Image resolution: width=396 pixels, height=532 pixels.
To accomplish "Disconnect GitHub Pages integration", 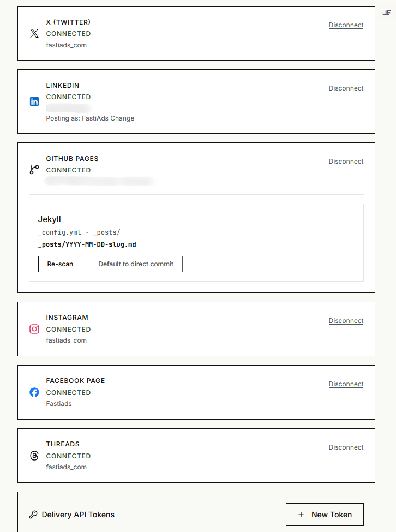I will pos(346,162).
